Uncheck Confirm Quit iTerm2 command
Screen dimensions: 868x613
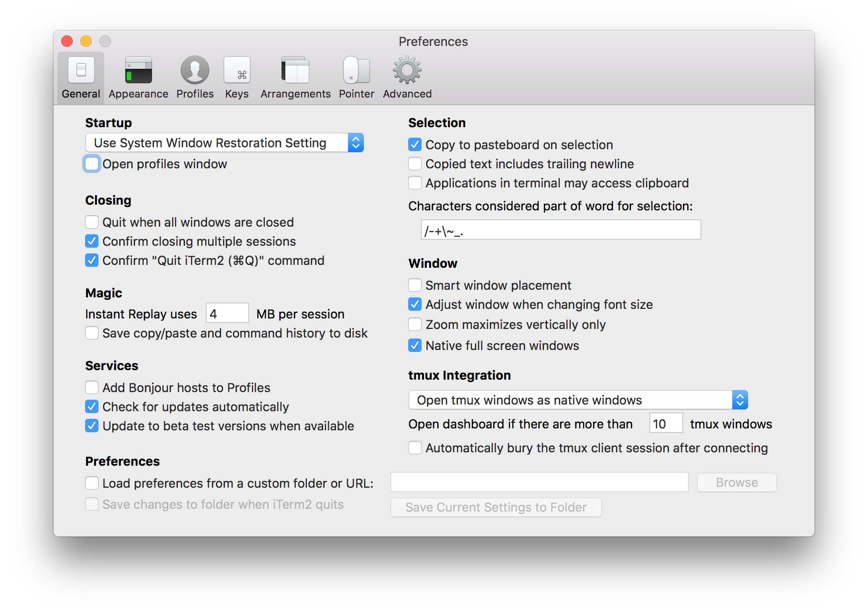click(92, 260)
